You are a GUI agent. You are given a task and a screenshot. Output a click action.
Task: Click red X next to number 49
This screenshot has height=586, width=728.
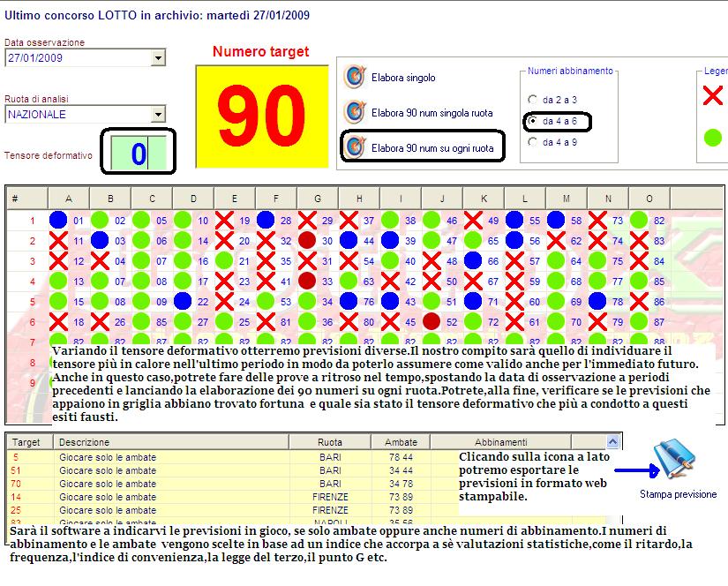(473, 220)
